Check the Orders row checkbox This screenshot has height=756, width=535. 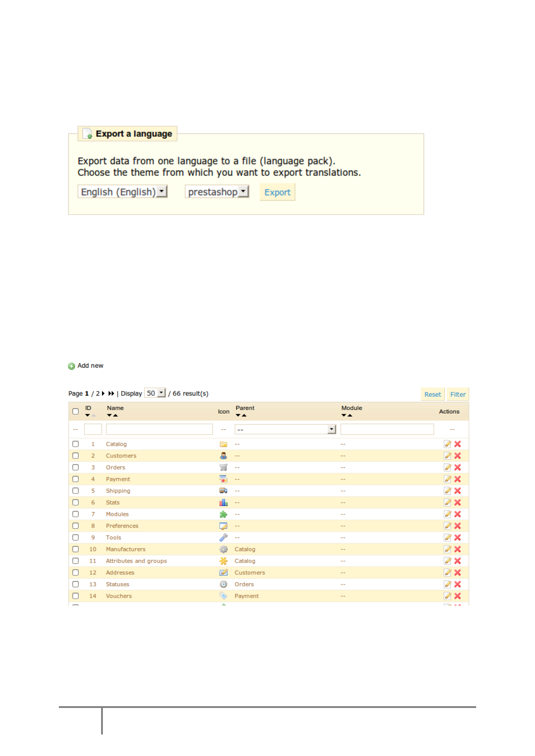[x=75, y=467]
